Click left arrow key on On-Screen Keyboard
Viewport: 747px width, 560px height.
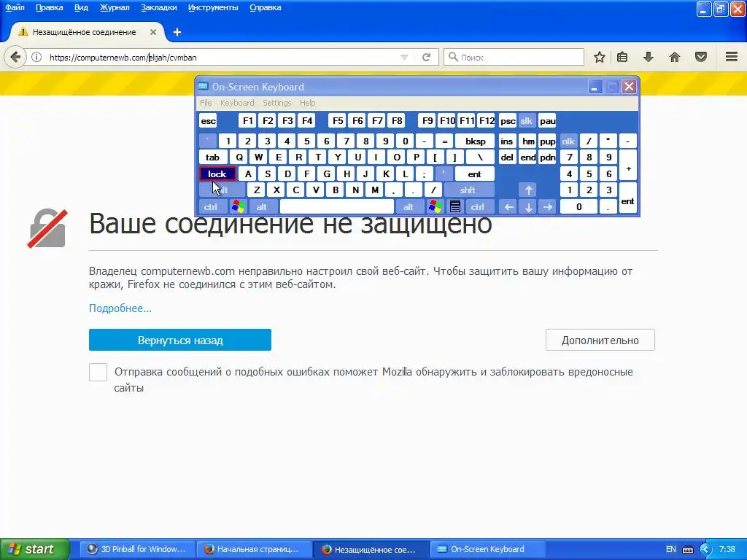pyautogui.click(x=508, y=206)
